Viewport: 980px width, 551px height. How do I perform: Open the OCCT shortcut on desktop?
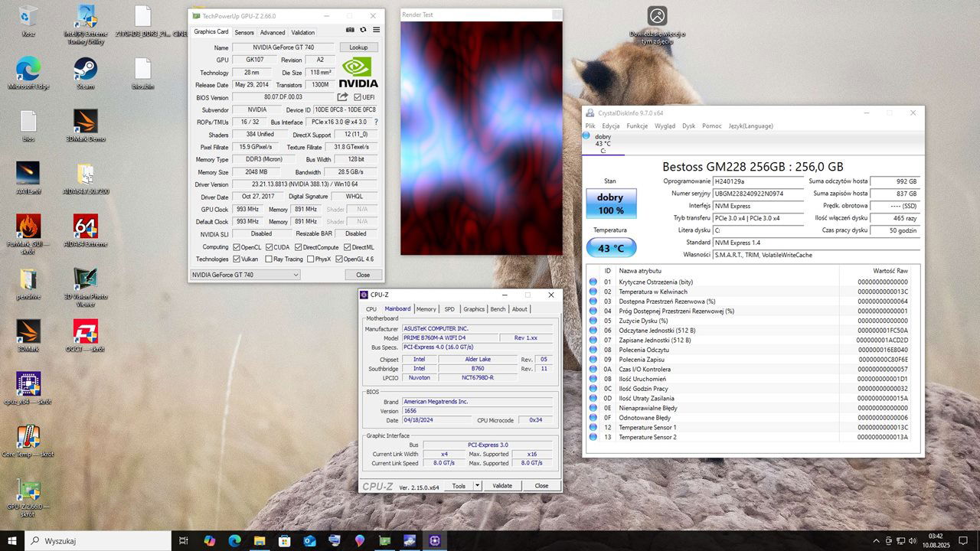tap(85, 335)
